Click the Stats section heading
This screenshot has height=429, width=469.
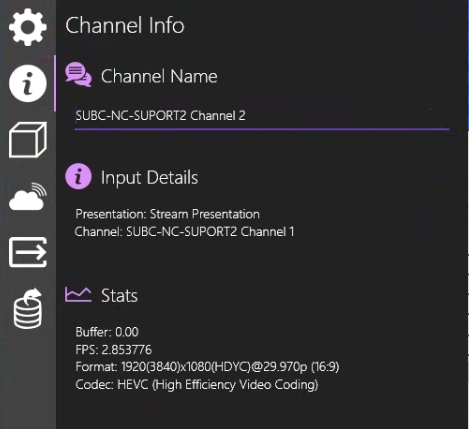pos(119,296)
